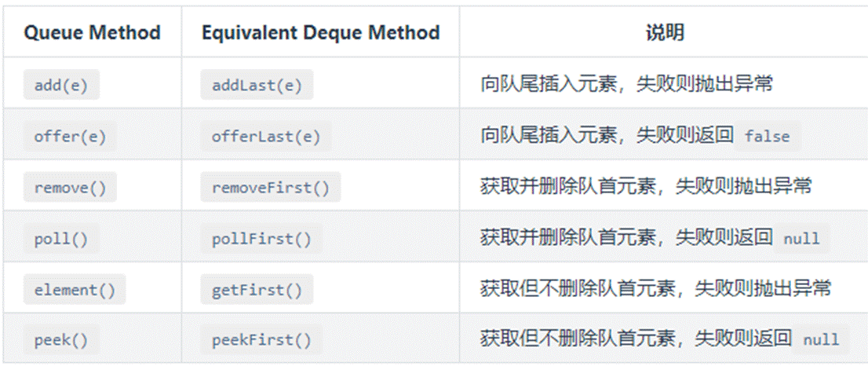Click the null tag in pollFirst row
The width and height of the screenshot is (868, 366).
coord(801,239)
